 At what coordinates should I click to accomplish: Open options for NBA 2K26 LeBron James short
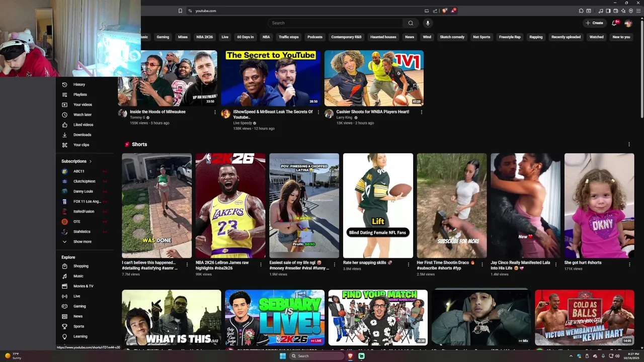tap(261, 264)
